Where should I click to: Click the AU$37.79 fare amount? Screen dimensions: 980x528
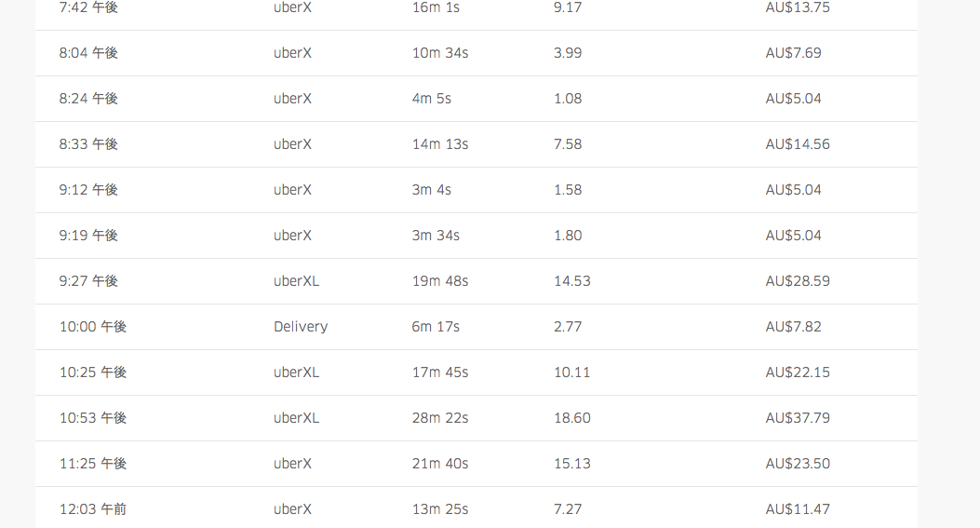798,418
